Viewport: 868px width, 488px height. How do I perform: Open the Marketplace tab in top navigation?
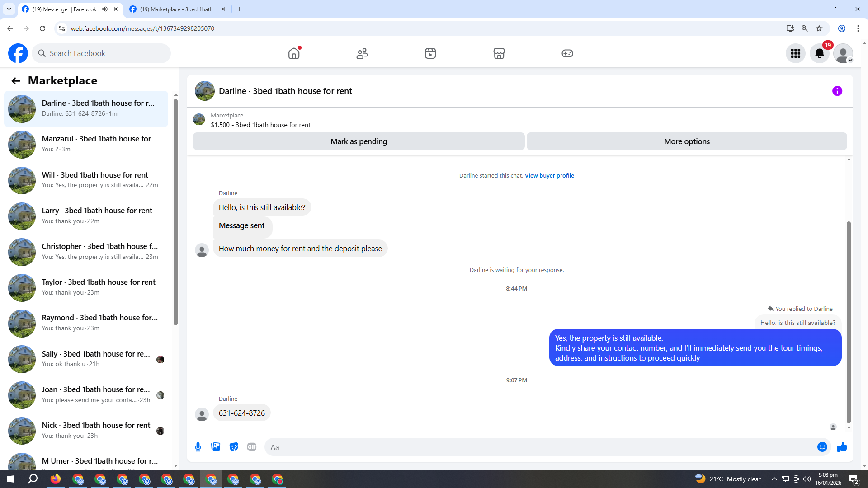click(x=499, y=53)
